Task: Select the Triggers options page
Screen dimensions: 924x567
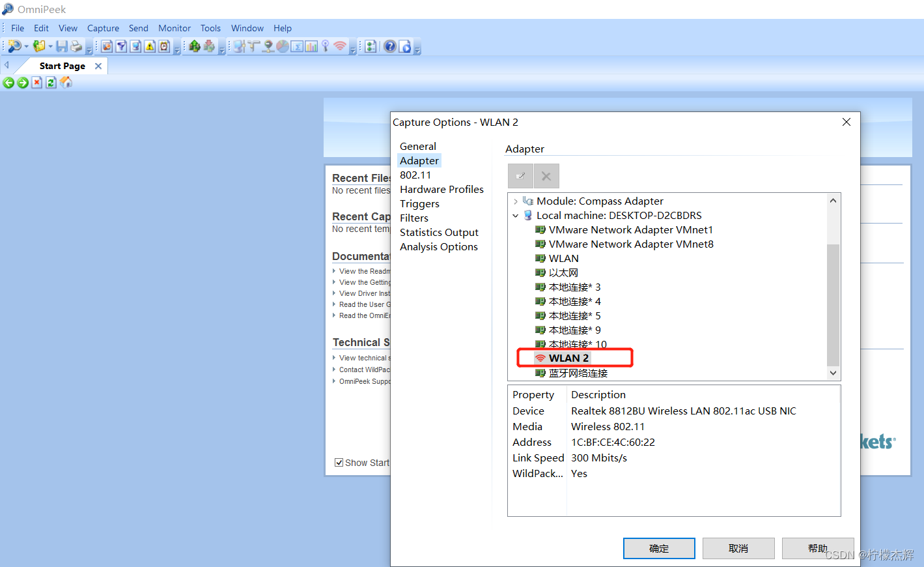Action: [419, 204]
